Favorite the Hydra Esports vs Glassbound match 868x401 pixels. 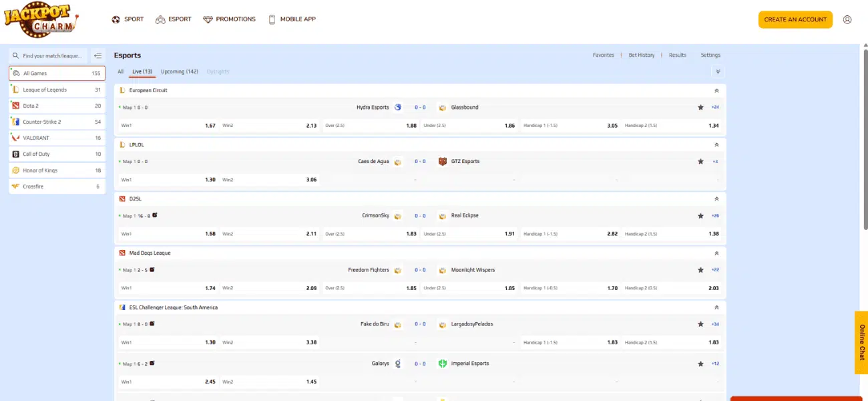coord(700,107)
